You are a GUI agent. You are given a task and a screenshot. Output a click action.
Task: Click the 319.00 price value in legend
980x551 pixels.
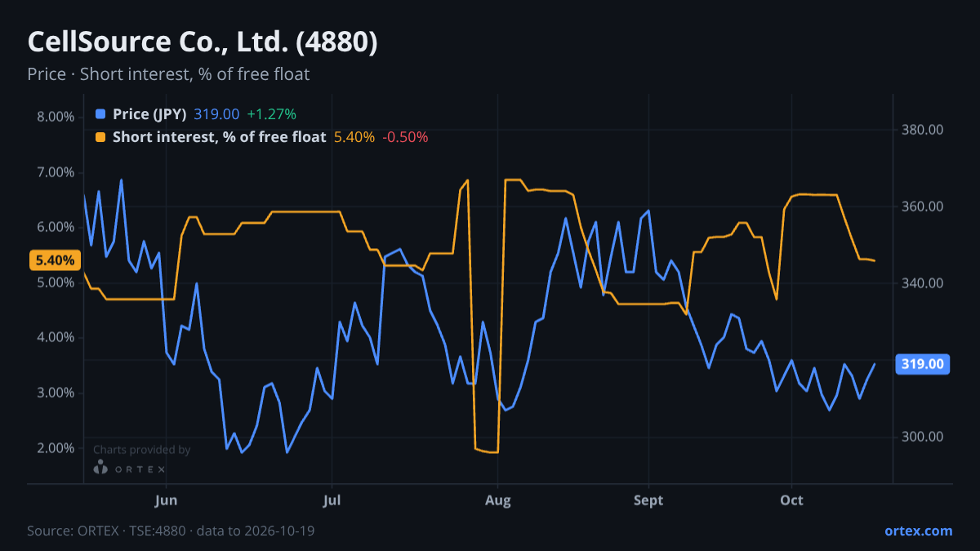click(x=216, y=114)
